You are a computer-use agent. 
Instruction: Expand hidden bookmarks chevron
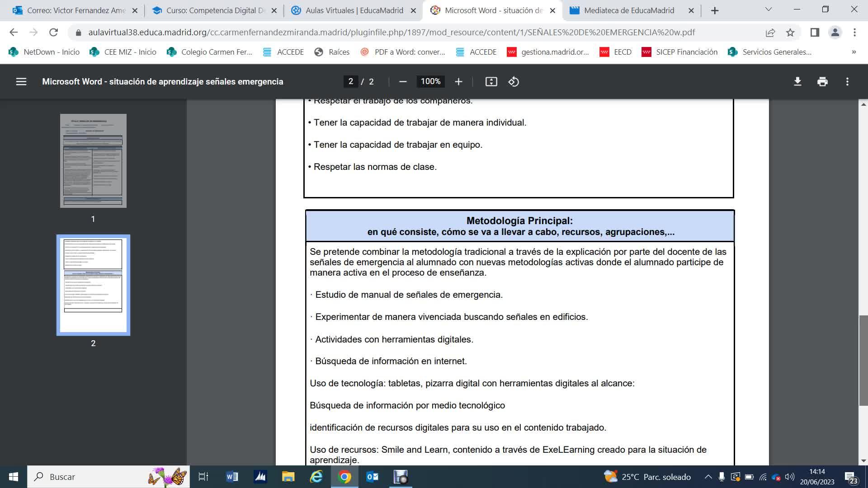tap(854, 52)
